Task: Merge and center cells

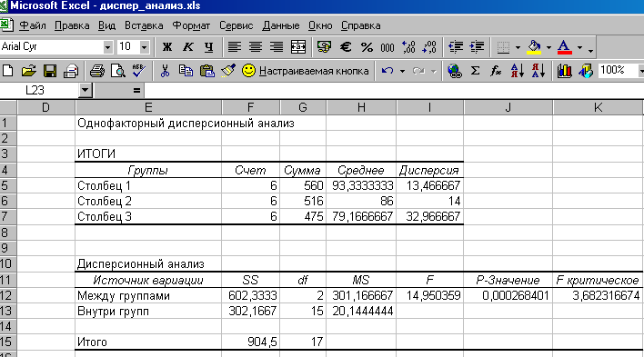Action: pos(297,47)
